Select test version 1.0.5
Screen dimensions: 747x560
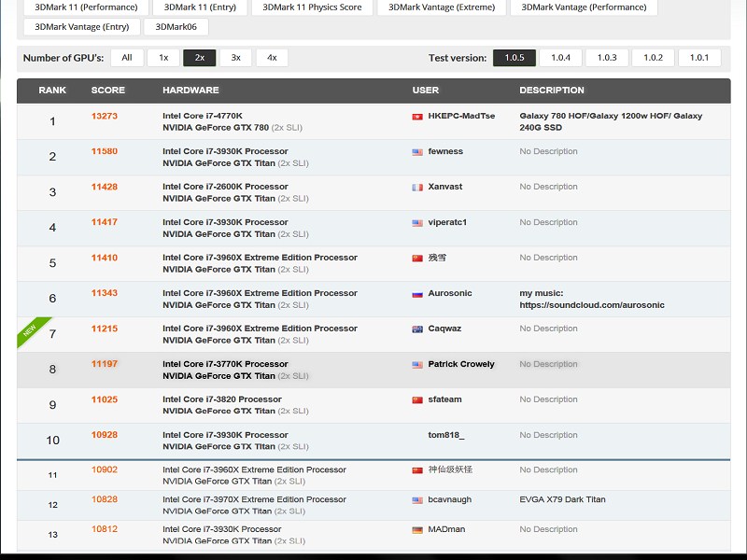(x=514, y=58)
